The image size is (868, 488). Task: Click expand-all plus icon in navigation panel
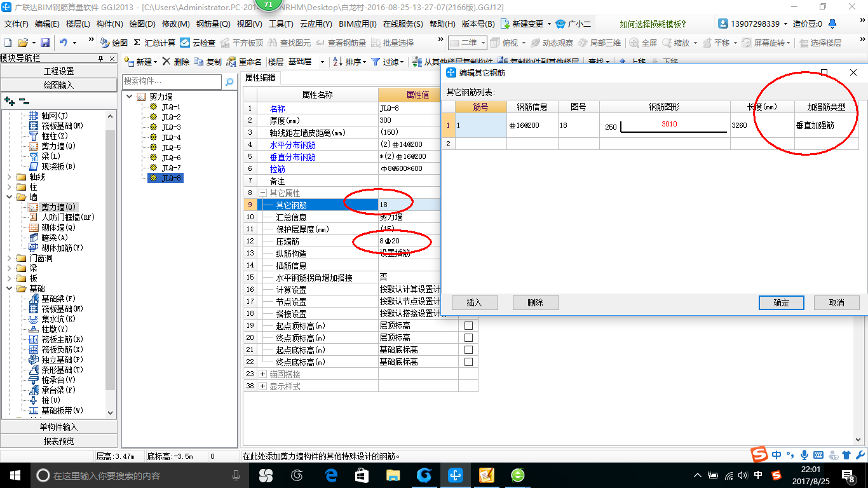click(10, 100)
